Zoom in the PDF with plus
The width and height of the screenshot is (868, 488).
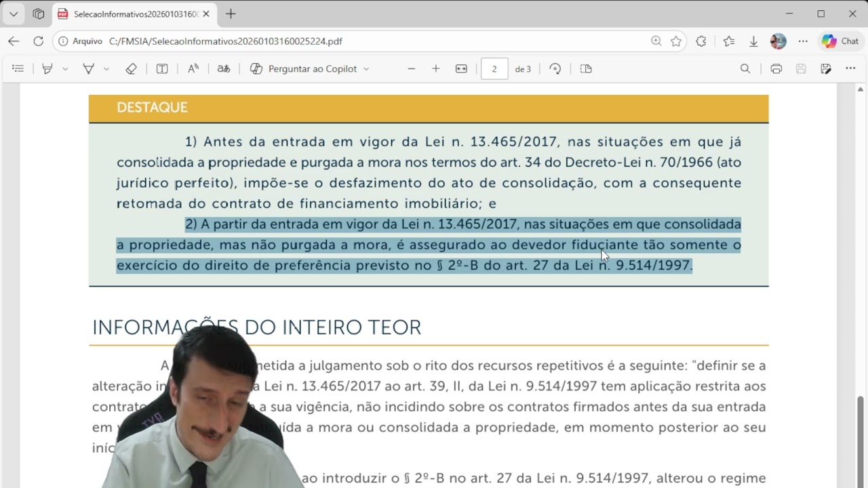436,68
